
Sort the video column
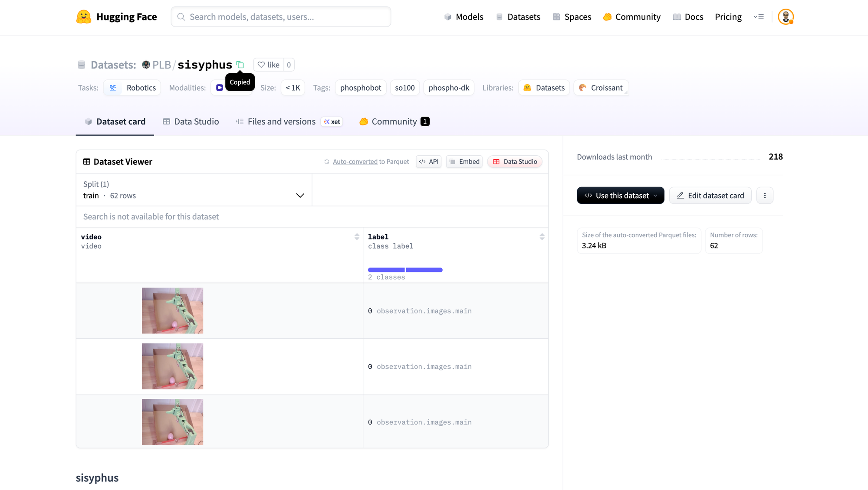[x=357, y=237]
